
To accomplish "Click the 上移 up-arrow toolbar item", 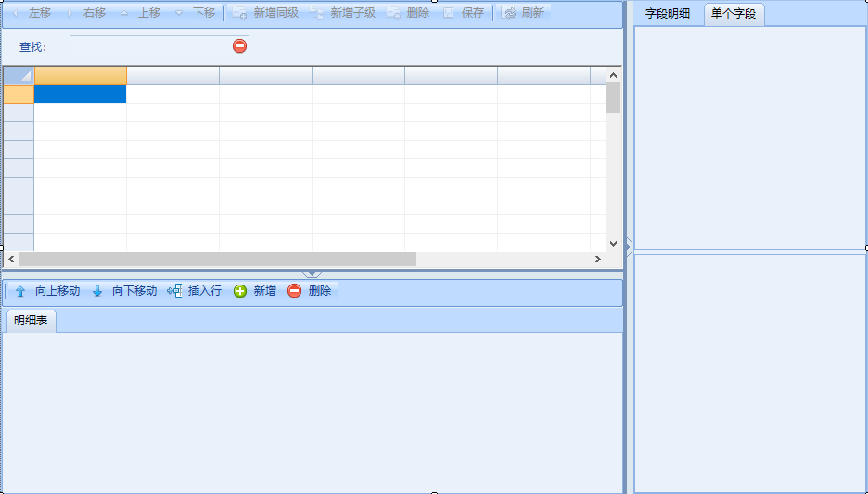I will point(141,13).
